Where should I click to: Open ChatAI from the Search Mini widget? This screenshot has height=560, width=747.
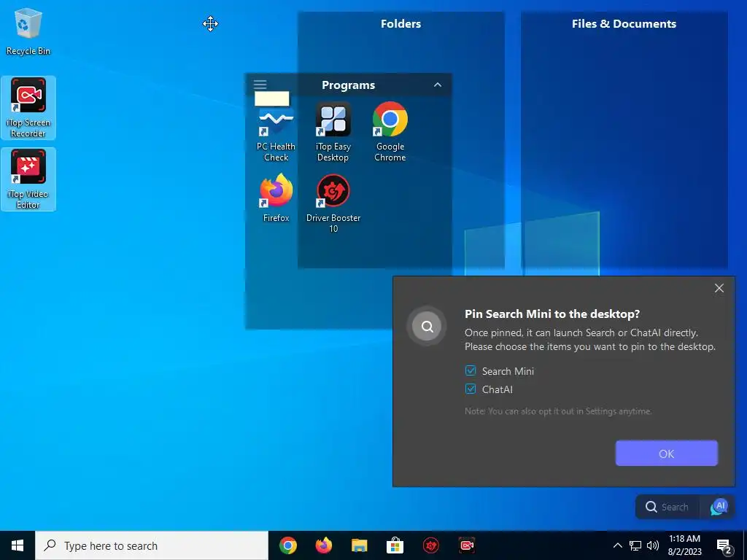click(x=719, y=507)
